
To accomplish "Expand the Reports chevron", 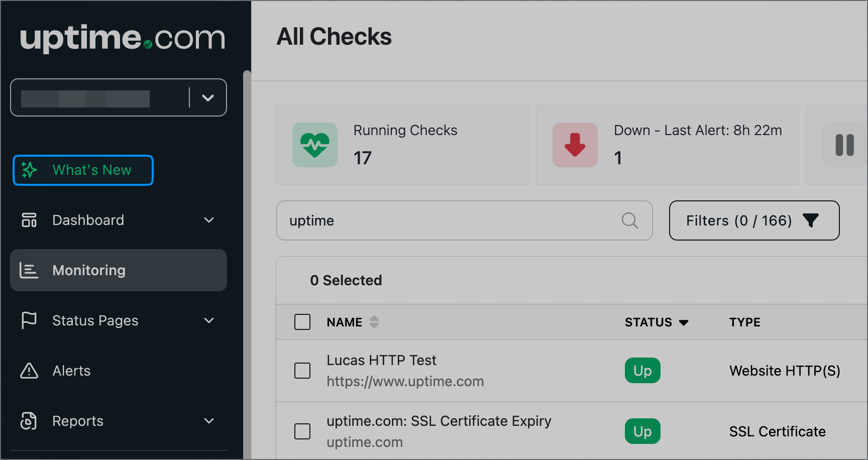I will point(209,421).
